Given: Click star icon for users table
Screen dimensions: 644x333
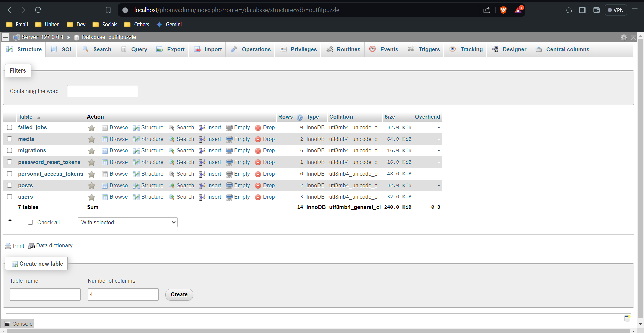Looking at the screenshot, I should click(x=92, y=197).
